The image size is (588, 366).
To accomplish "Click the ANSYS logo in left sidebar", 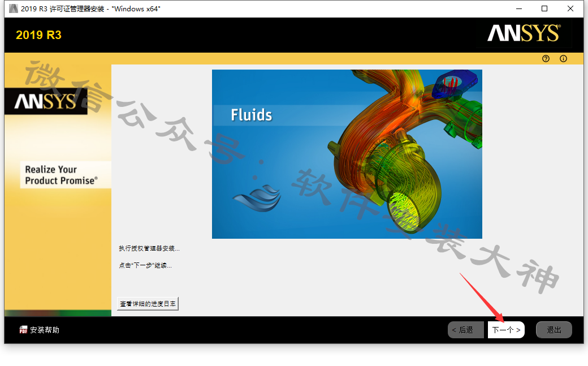I will coord(46,101).
